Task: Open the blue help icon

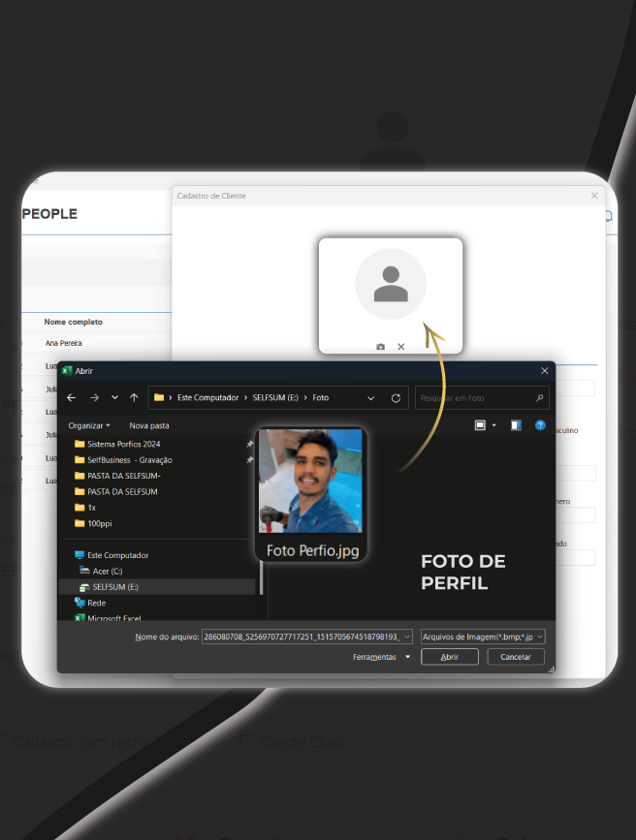Action: pos(540,424)
